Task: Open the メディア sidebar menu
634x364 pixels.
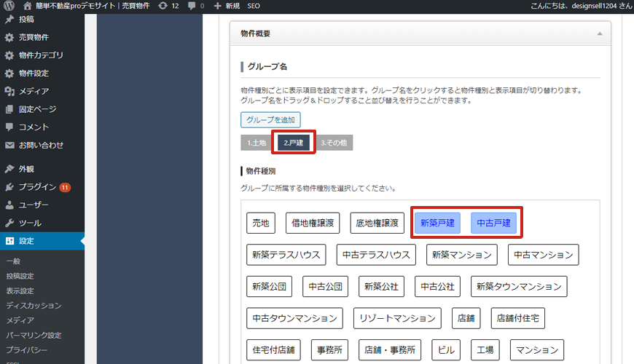Action: coord(34,91)
